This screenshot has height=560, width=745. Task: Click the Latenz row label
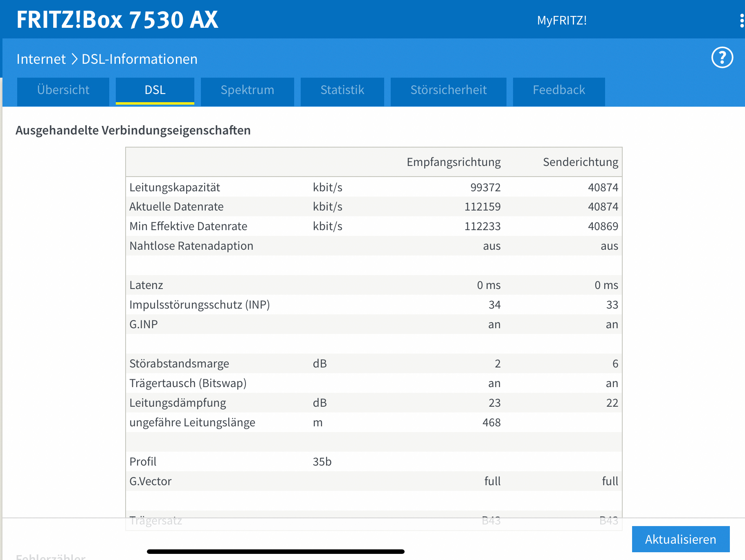point(146,285)
